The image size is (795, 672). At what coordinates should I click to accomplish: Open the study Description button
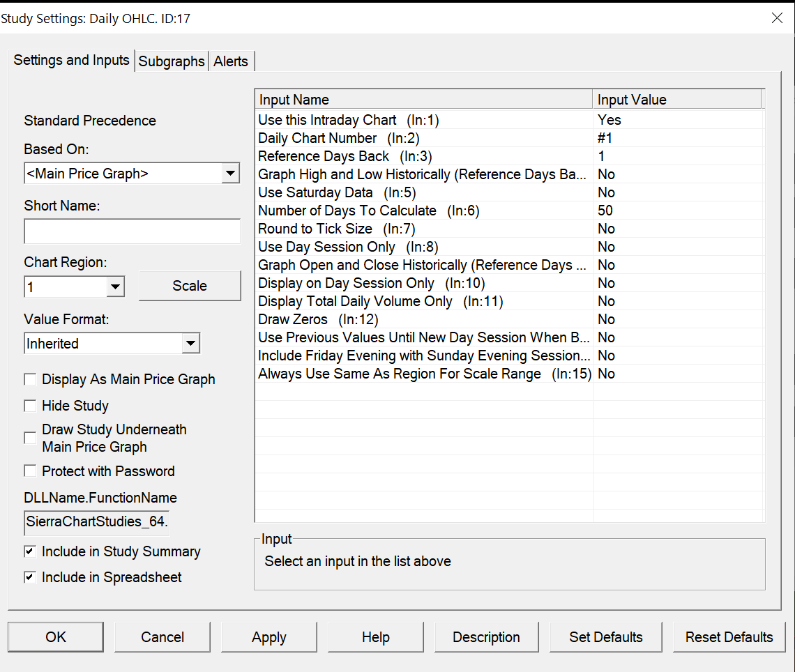pyautogui.click(x=486, y=637)
